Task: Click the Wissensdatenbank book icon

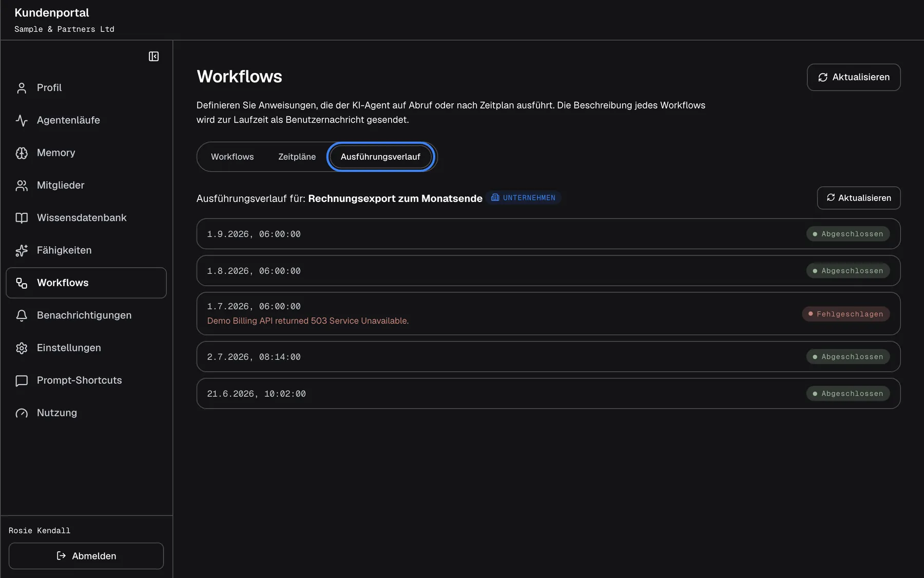Action: [22, 218]
